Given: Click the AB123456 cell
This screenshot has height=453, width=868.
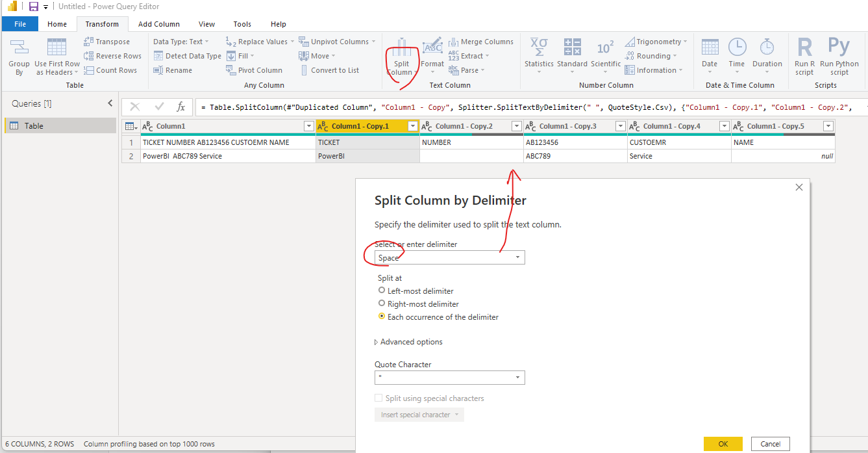Looking at the screenshot, I should pyautogui.click(x=575, y=142).
